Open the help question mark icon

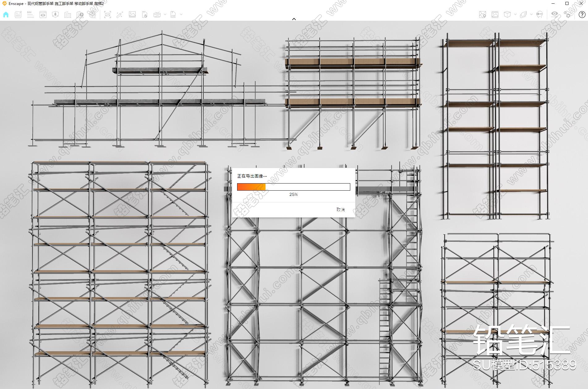tap(582, 15)
